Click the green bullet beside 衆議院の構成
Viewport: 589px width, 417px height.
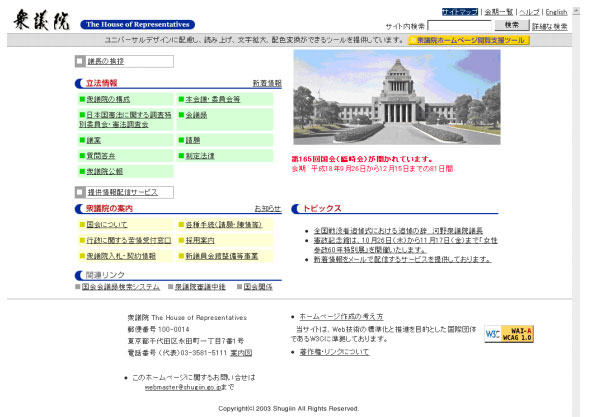(x=82, y=99)
